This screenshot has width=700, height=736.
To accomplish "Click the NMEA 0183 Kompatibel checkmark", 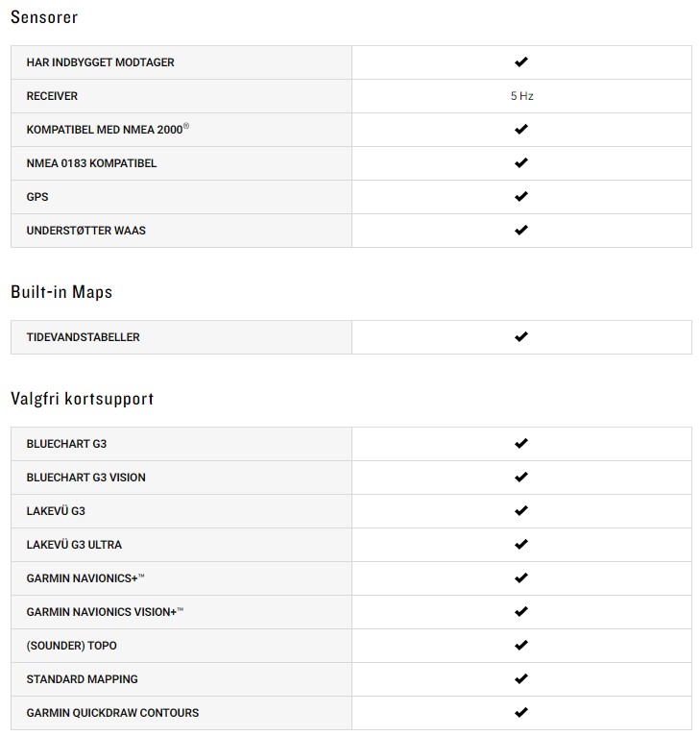I will click(521, 163).
